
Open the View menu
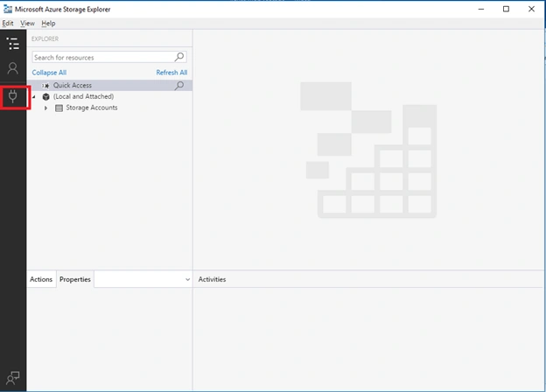click(27, 24)
